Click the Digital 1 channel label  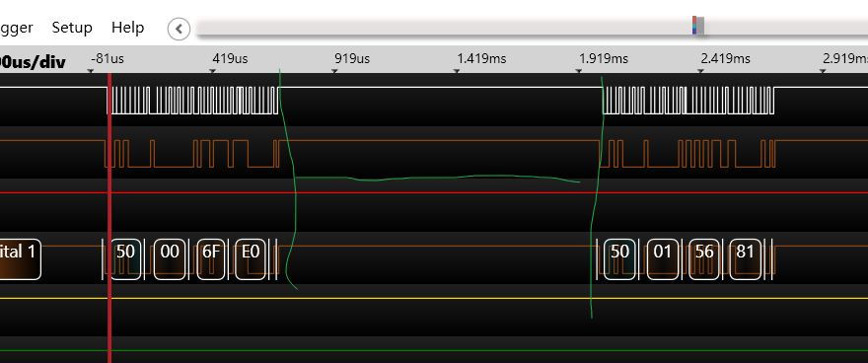point(20,259)
